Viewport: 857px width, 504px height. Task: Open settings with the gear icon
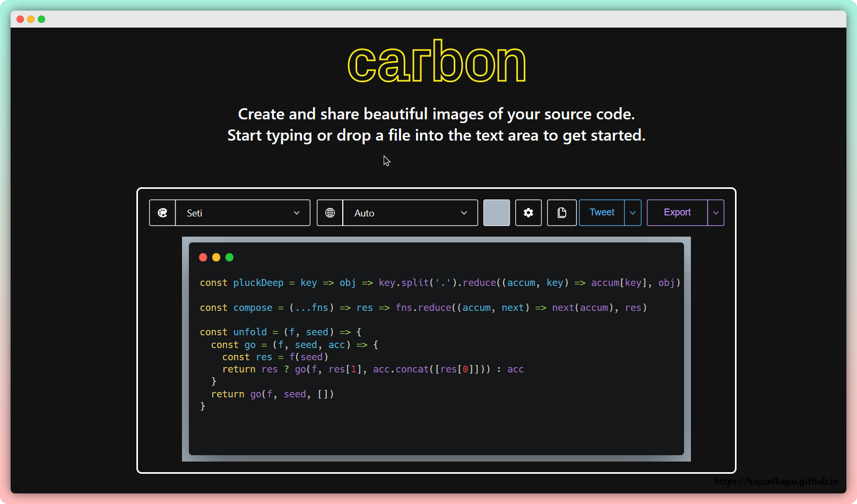tap(529, 213)
